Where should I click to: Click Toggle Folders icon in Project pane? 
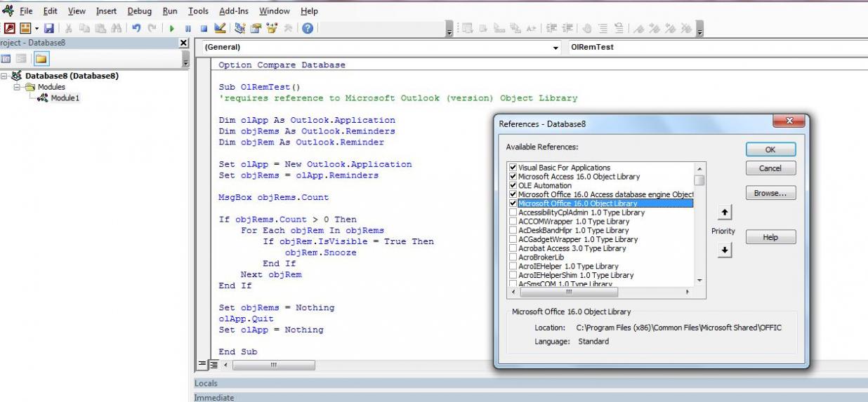(x=41, y=58)
